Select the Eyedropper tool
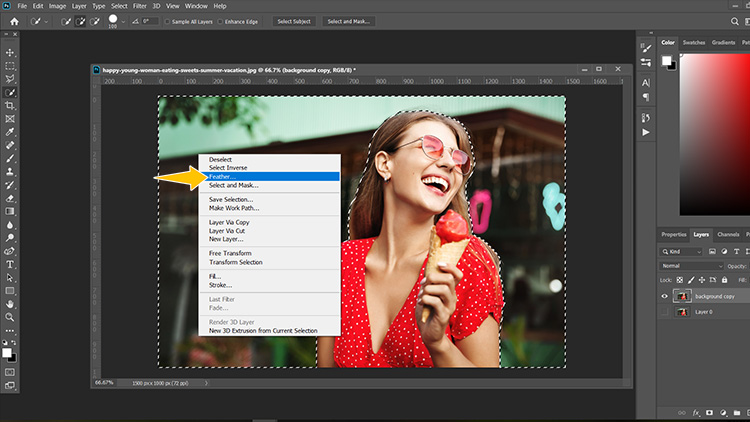 click(x=10, y=132)
